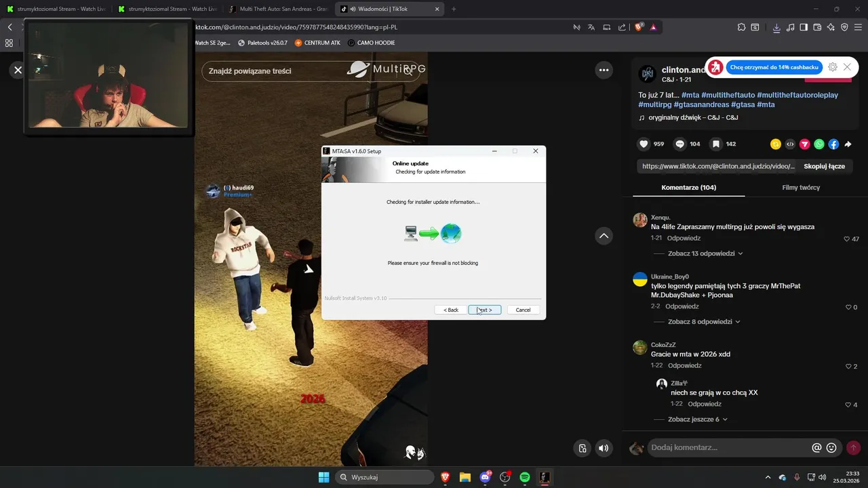Switch to Filmy twórcy tab
Screen dimensions: 868x488
point(801,188)
